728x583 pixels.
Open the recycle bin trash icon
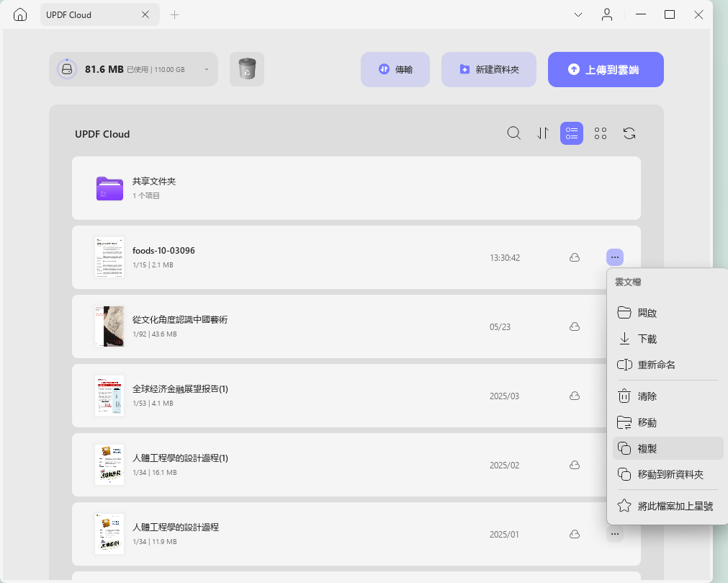point(247,69)
